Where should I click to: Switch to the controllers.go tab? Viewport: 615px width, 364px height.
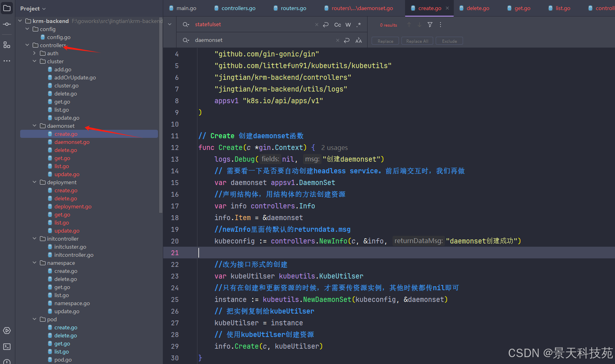[235, 8]
